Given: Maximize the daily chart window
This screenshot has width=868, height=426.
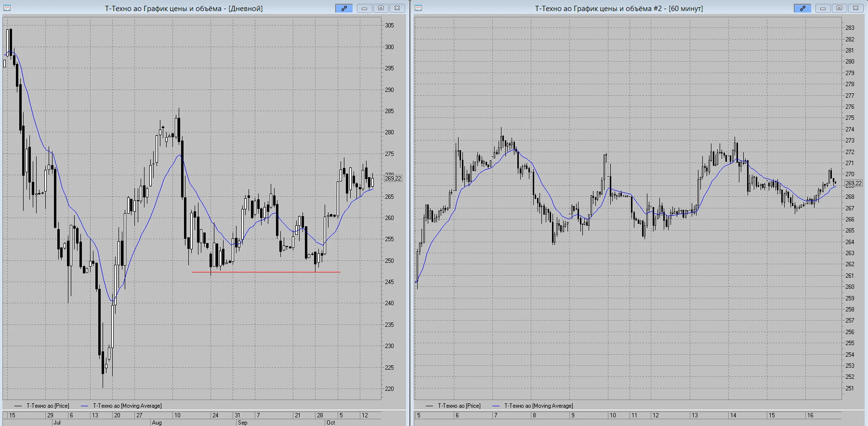Looking at the screenshot, I should (381, 8).
